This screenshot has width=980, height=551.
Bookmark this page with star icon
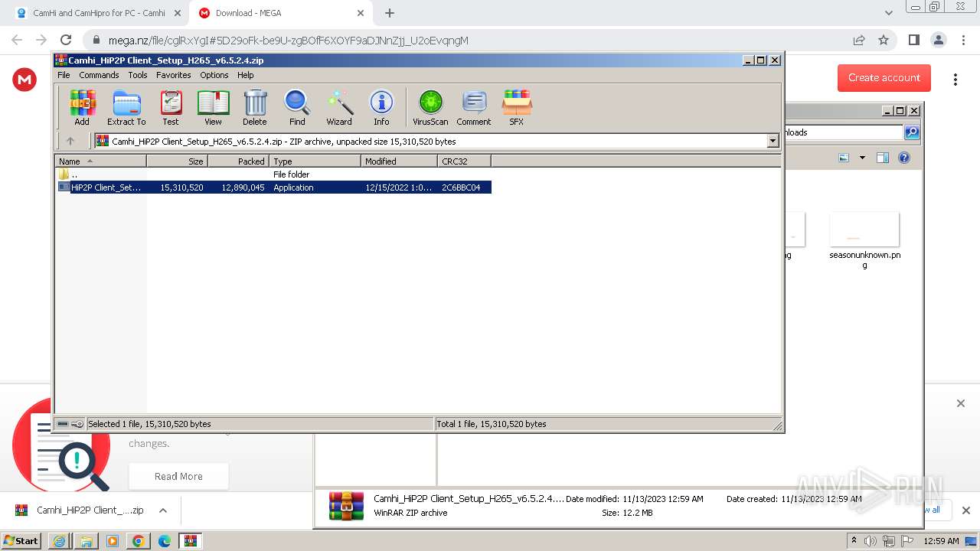pyautogui.click(x=884, y=40)
